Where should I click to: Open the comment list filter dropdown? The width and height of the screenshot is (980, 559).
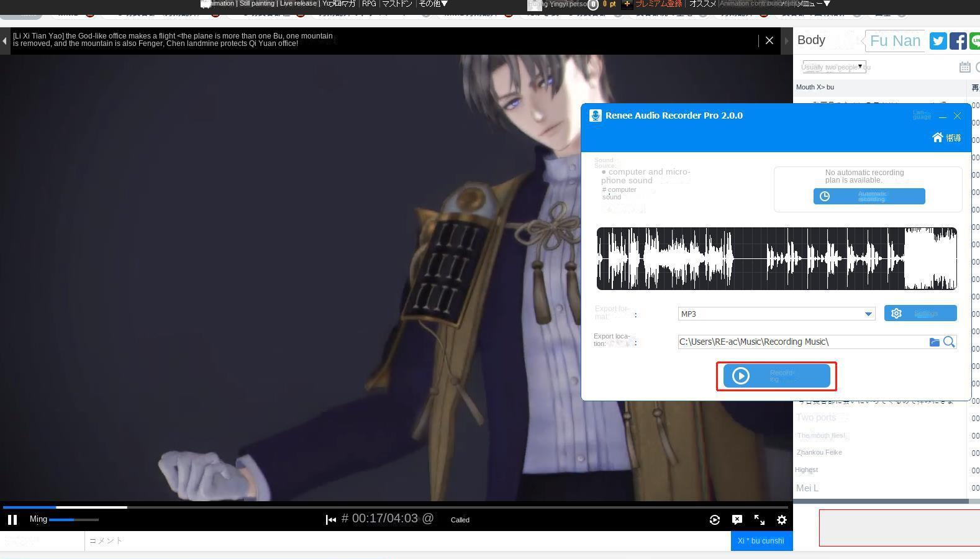click(x=834, y=67)
